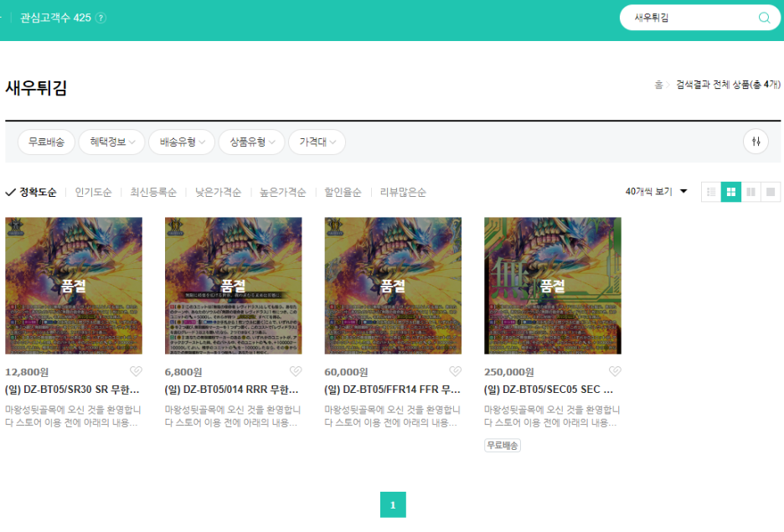
Task: Click the 홈 breadcrumb link
Action: pyautogui.click(x=658, y=85)
